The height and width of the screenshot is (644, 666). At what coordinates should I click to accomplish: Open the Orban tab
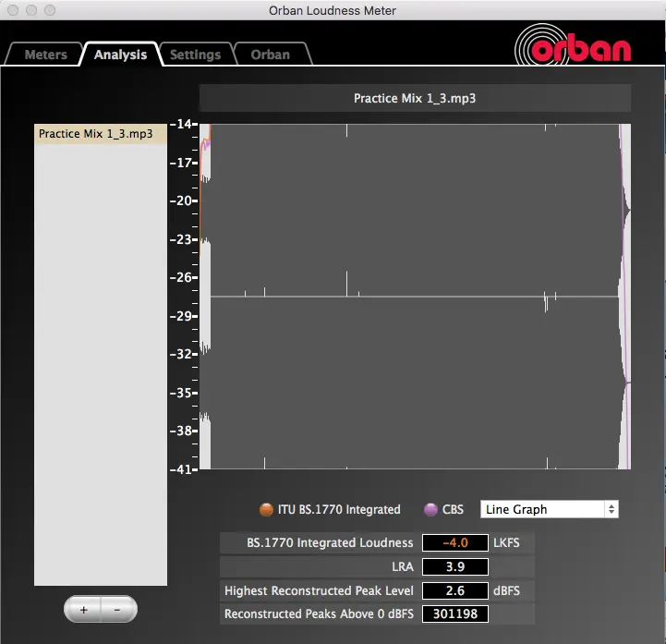[270, 55]
